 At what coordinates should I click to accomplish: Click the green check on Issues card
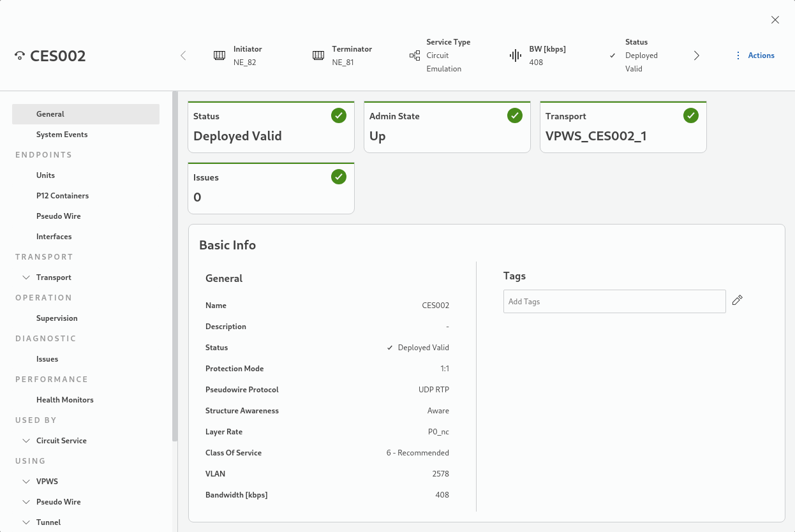click(x=339, y=177)
